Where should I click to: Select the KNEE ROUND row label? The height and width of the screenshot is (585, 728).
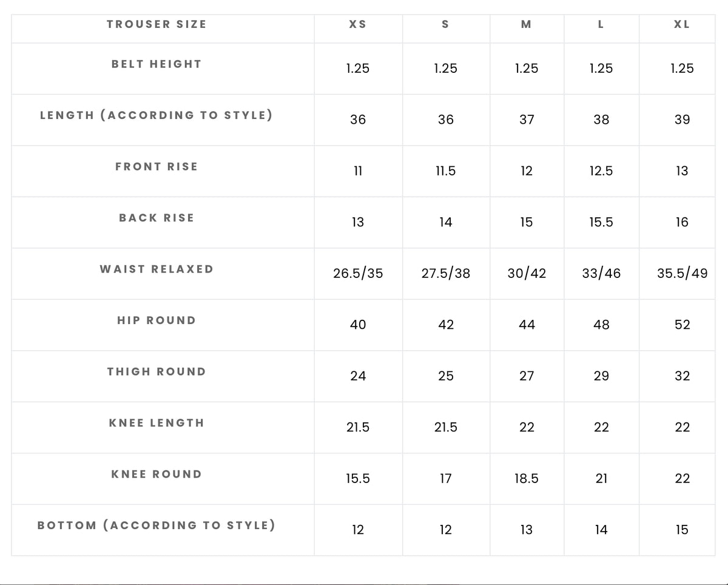[x=157, y=474]
